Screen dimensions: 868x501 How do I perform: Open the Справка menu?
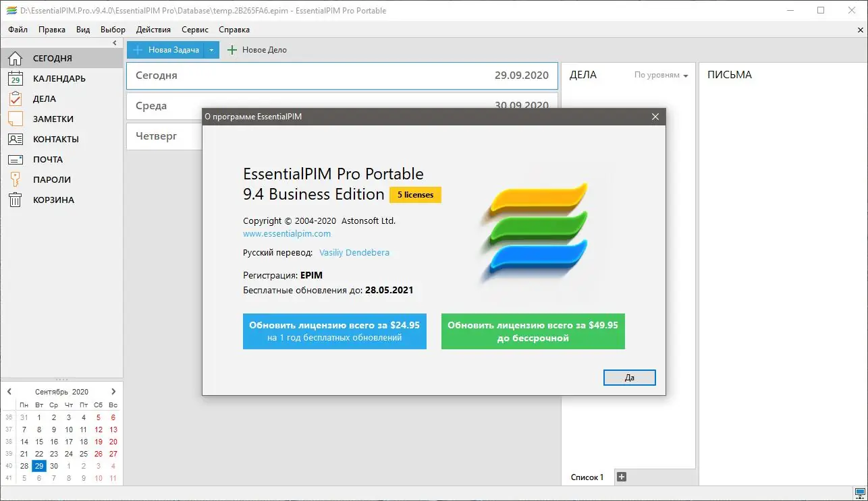234,30
